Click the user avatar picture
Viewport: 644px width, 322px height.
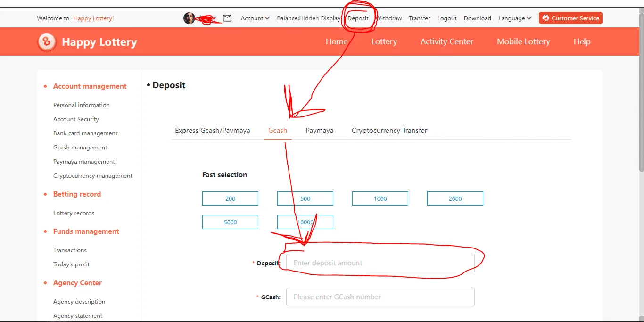coord(189,18)
